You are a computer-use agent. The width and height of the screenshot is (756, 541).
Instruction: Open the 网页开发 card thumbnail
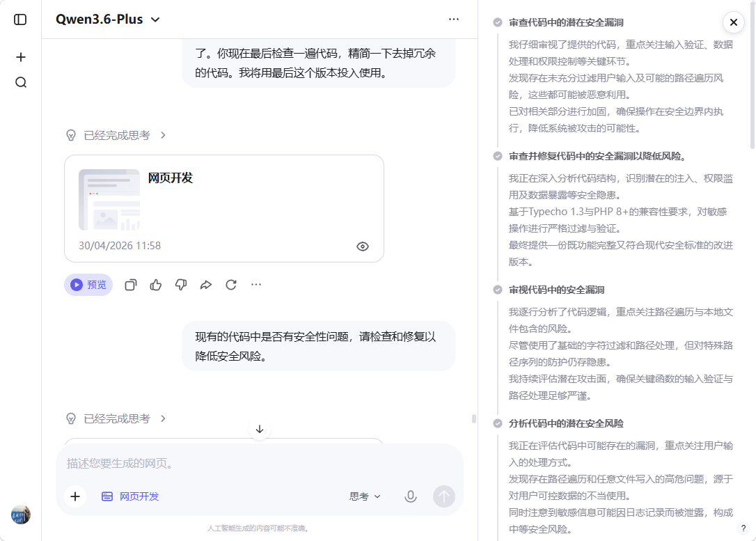click(109, 200)
